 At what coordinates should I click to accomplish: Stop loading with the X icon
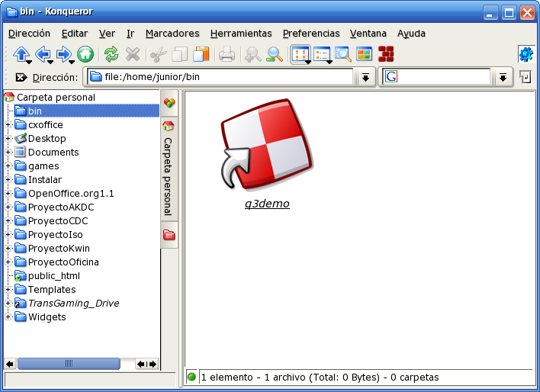[133, 54]
